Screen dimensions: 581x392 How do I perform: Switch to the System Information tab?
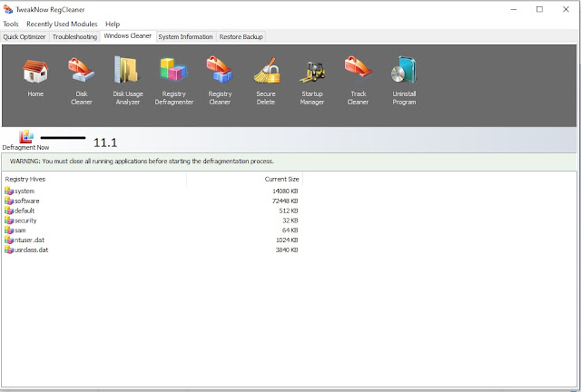pyautogui.click(x=185, y=36)
